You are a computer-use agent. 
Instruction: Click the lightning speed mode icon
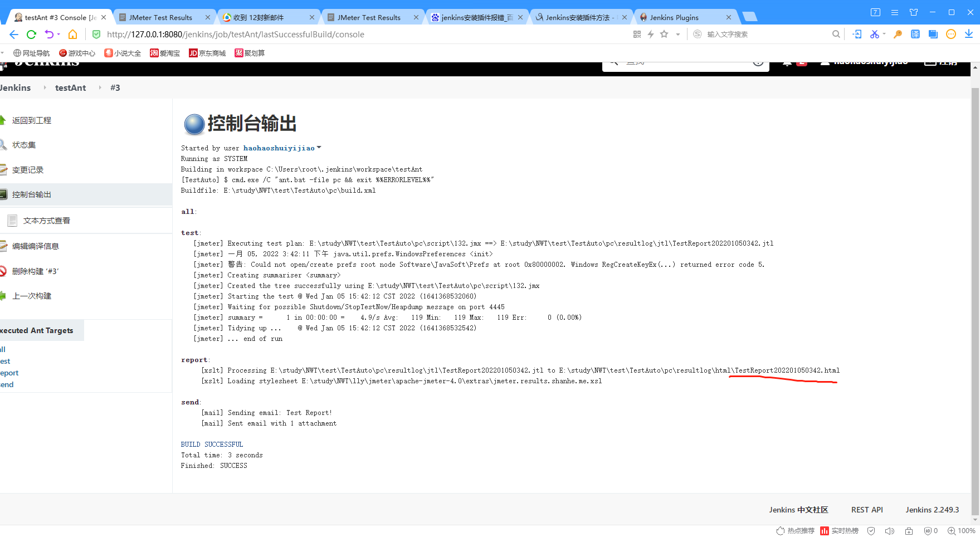click(651, 35)
